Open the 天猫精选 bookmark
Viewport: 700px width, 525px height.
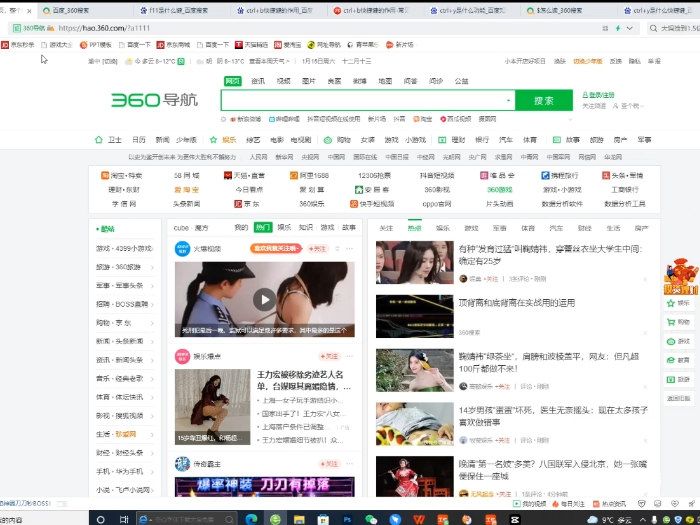(251, 45)
